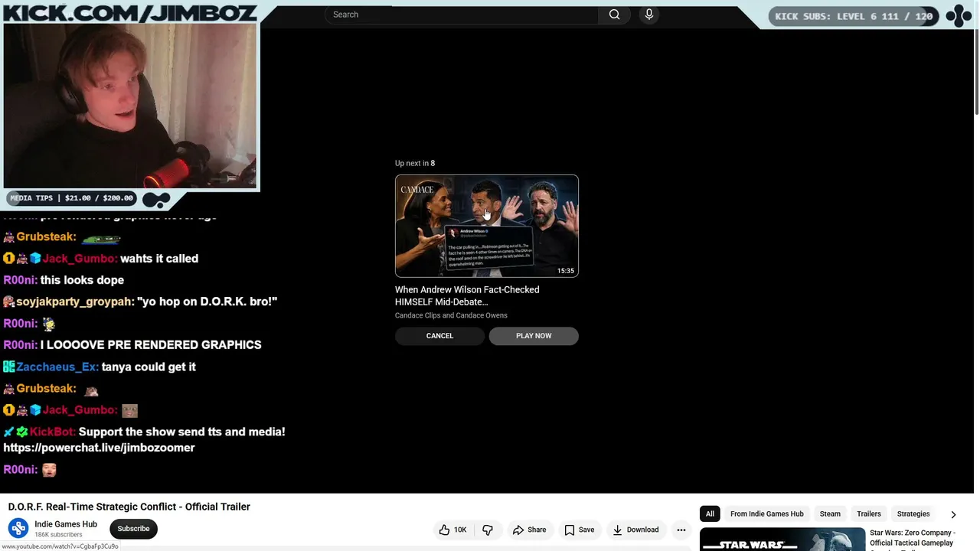Click the "yo hop on D.O.R.K. bro!" message
This screenshot has width=980, height=551.
[207, 302]
